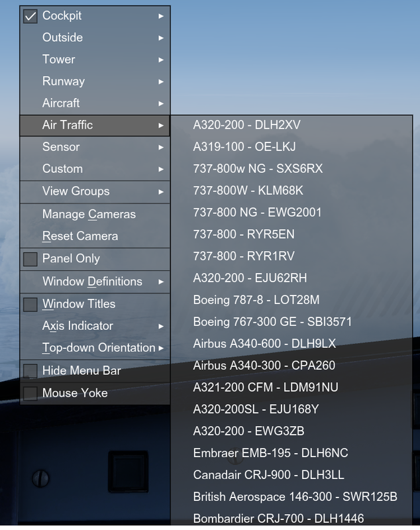Image resolution: width=420 pixels, height=530 pixels.
Task: Expand the Sensor submenu arrow
Action: 161,147
